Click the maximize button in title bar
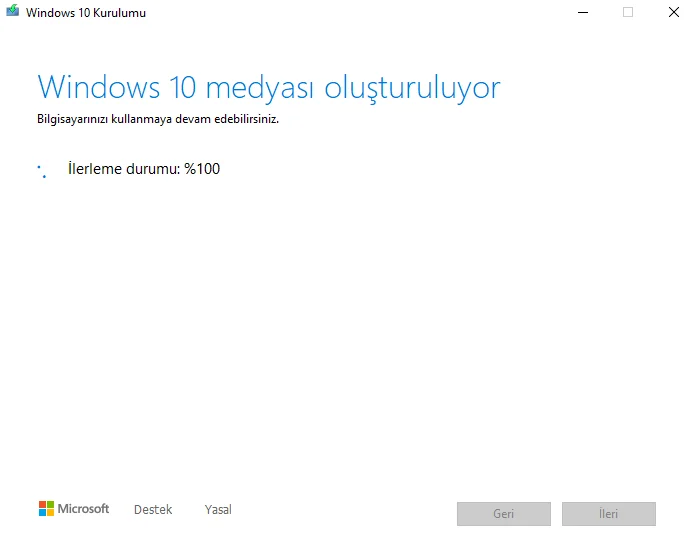This screenshot has height=548, width=685. click(628, 12)
